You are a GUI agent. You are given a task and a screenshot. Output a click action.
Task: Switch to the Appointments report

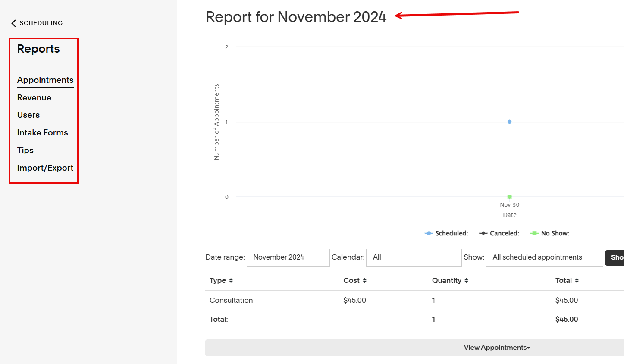point(45,80)
